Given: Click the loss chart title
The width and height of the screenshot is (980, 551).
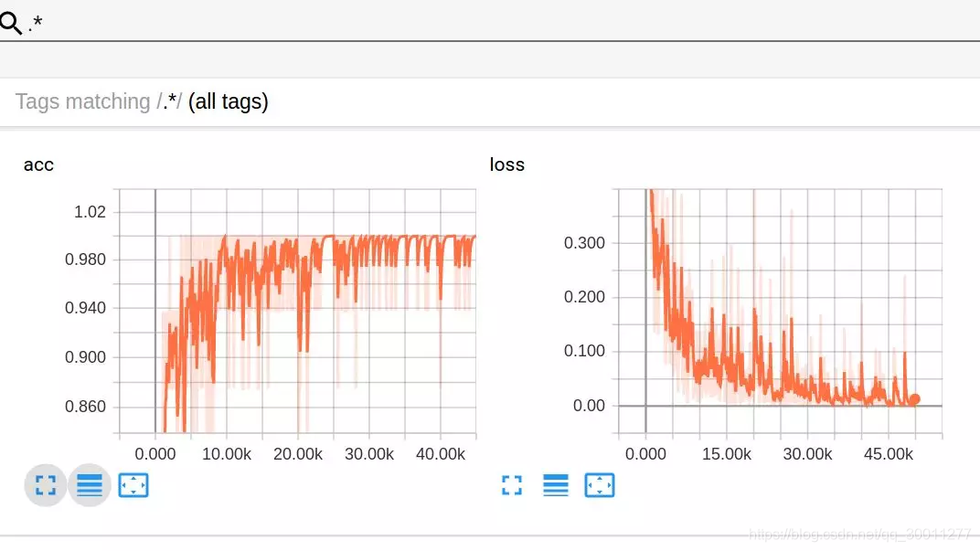Looking at the screenshot, I should coord(506,164).
